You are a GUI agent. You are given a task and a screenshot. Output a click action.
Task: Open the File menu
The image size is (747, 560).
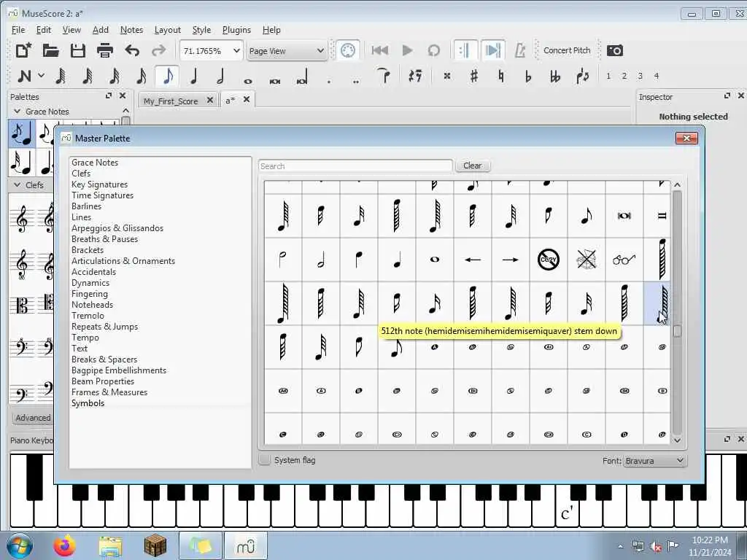pyautogui.click(x=18, y=29)
